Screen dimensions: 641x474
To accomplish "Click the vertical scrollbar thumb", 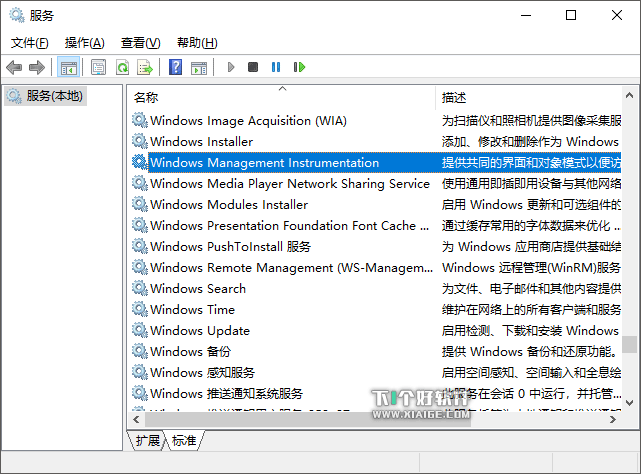I will 630,344.
